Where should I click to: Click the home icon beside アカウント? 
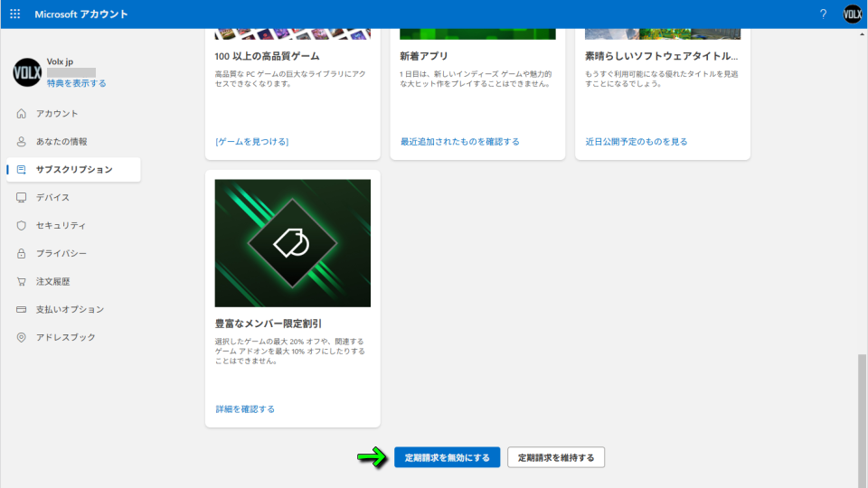(x=21, y=114)
